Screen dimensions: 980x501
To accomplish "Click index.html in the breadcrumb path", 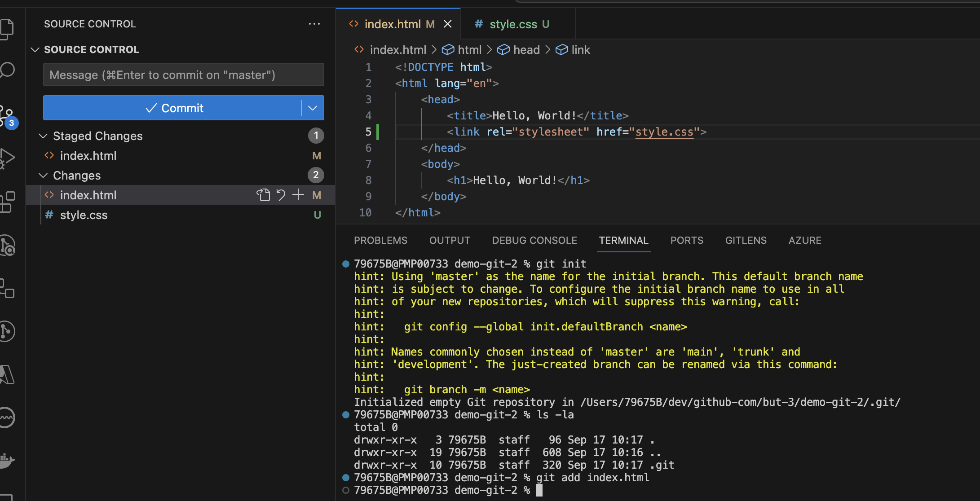I will click(398, 50).
